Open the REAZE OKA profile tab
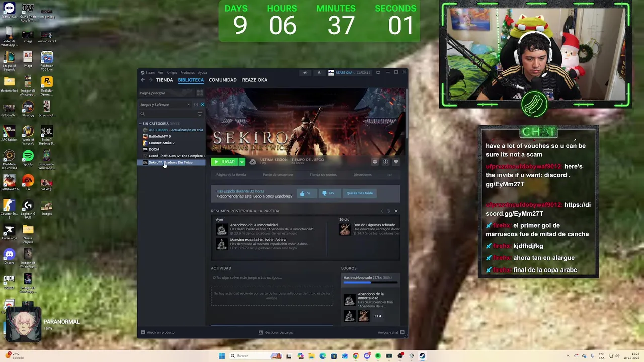The width and height of the screenshot is (644, 362). pos(255,80)
